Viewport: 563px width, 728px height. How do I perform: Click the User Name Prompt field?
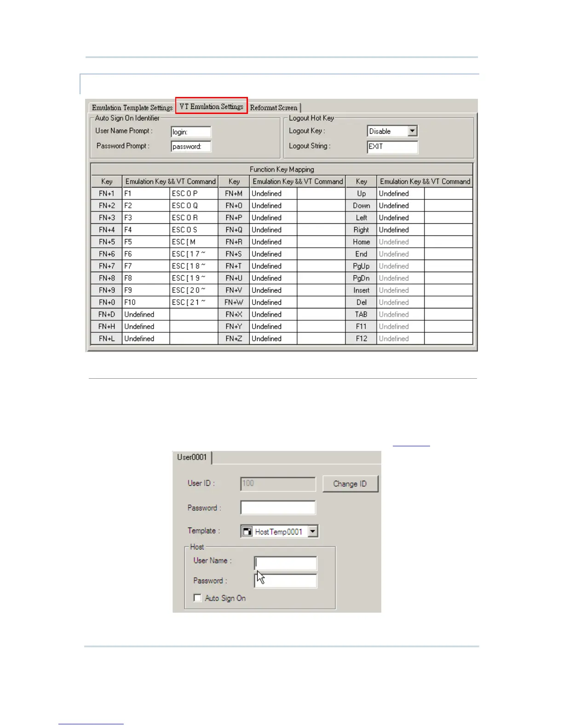point(191,132)
